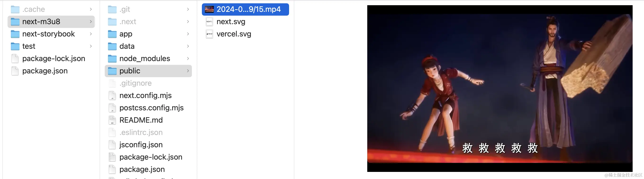Expand the next-m3u8 folder chevron
The height and width of the screenshot is (179, 644).
pyautogui.click(x=91, y=22)
